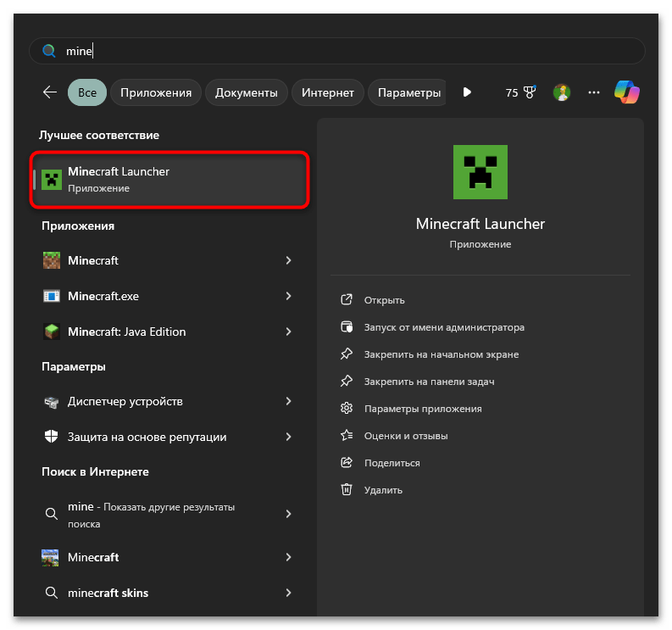Switch to the 'Приложения' filter tab
The width and height of the screenshot is (672, 630).
tap(156, 92)
